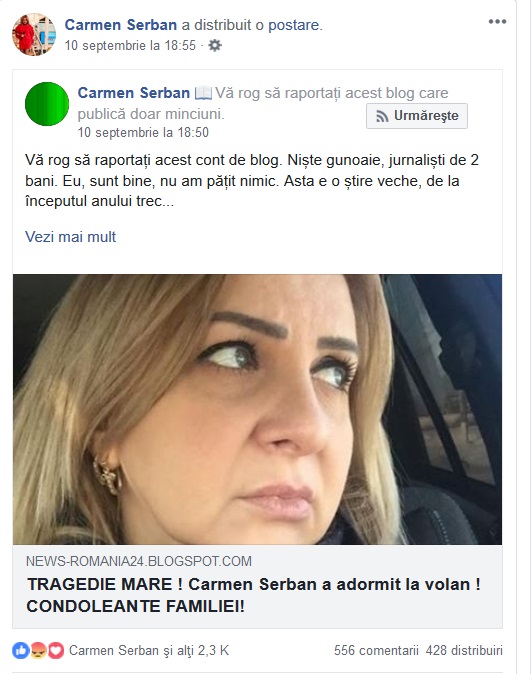The height and width of the screenshot is (674, 531).
Task: Click the 10 septembrie la 18:50 timestamp
Action: (x=143, y=132)
